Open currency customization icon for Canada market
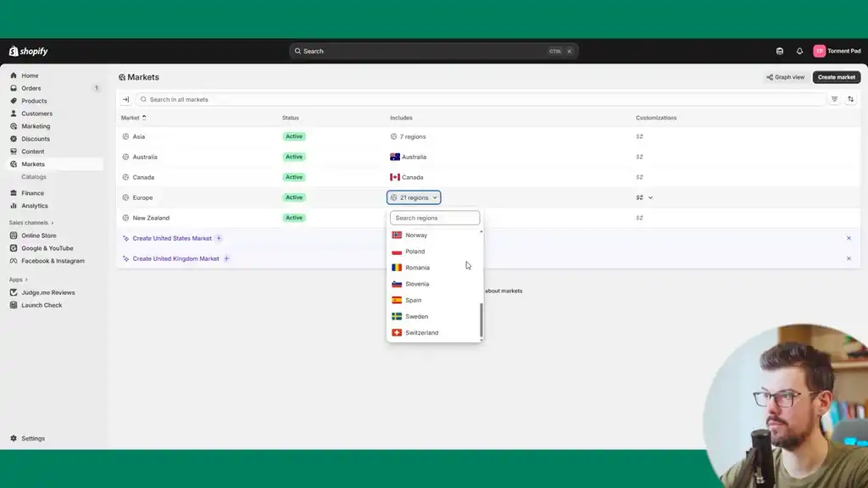 tap(640, 176)
